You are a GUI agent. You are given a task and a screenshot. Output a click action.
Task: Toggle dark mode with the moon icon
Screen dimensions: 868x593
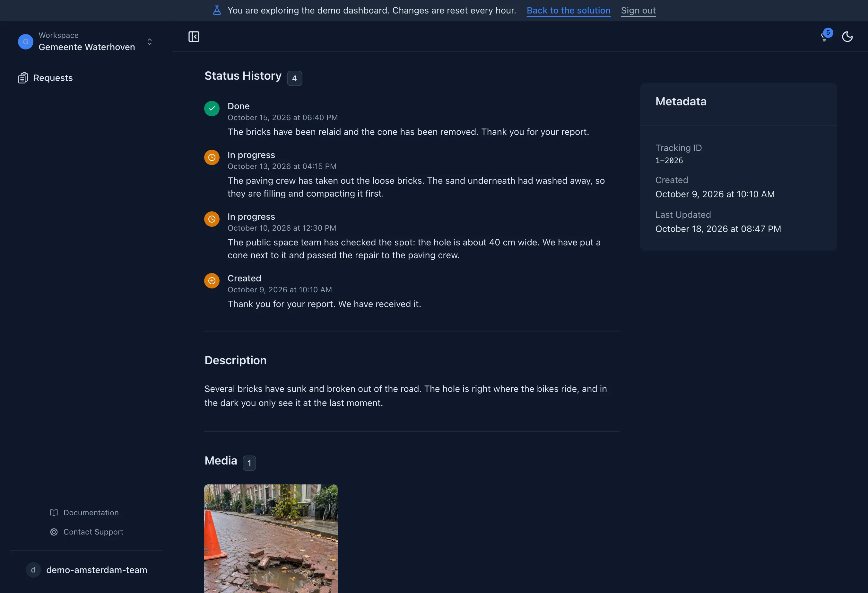[847, 37]
